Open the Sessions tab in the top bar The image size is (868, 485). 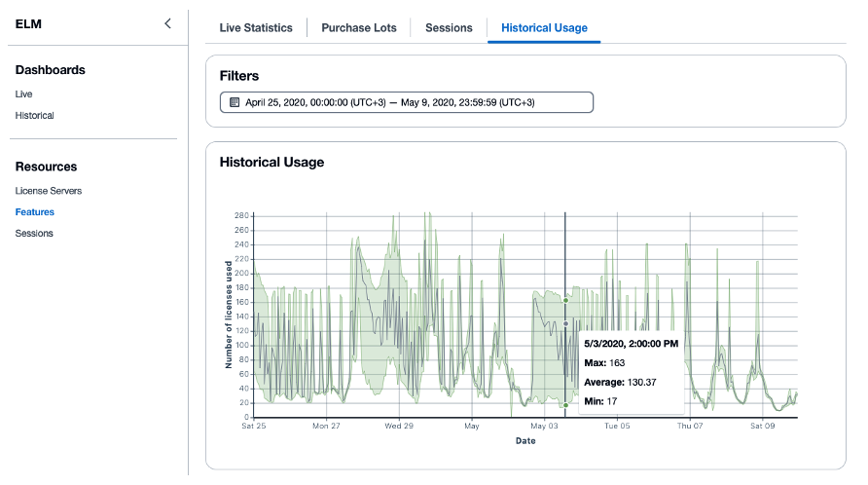pyautogui.click(x=449, y=28)
